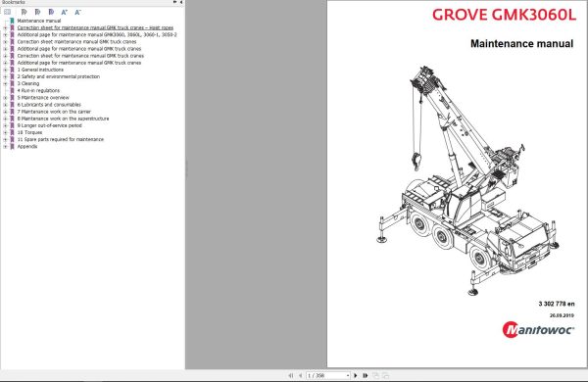The image size is (588, 382).
Task: Click the second bookmark tool icon in toolbar
Action: pos(37,12)
